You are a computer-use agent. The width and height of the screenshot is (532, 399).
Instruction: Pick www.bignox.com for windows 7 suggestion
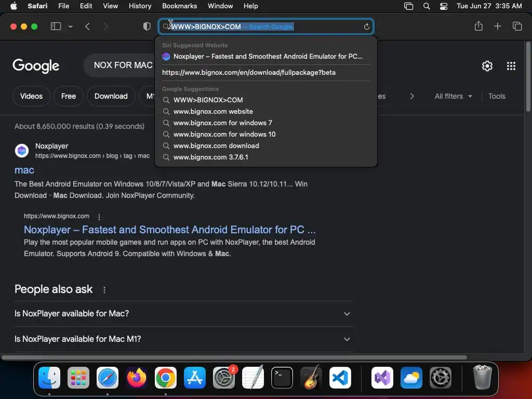click(266, 123)
